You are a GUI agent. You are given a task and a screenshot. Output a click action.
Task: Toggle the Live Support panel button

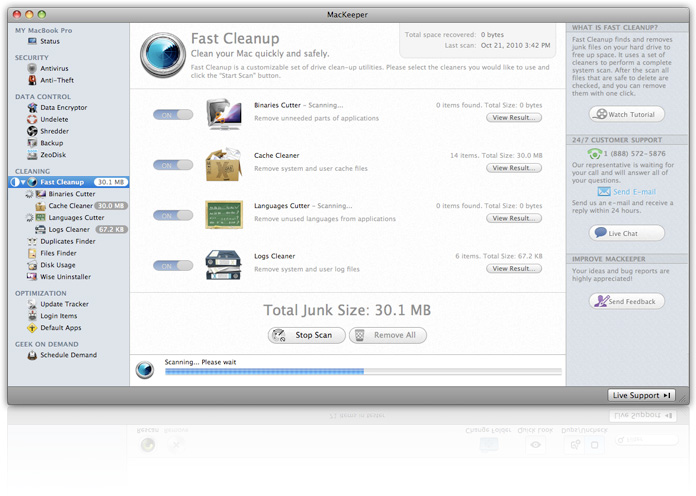pos(641,395)
